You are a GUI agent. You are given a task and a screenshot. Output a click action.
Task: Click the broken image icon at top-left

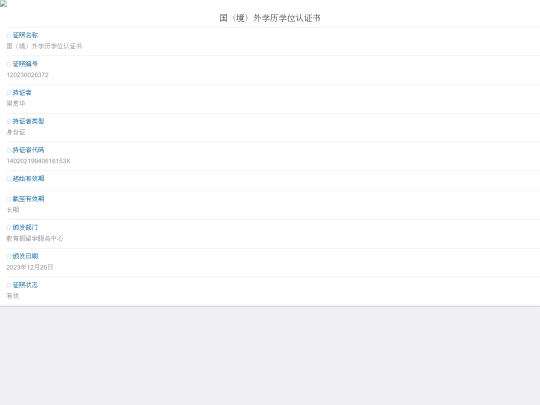pyautogui.click(x=3, y=3)
